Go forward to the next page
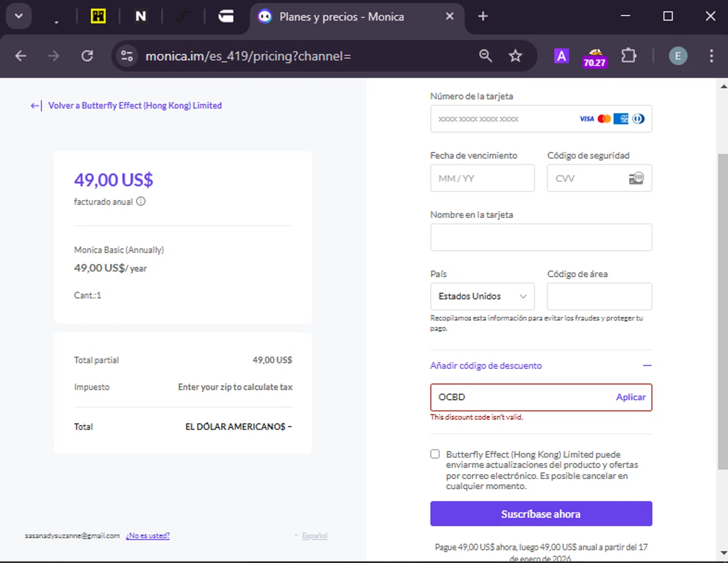The width and height of the screenshot is (728, 563). [53, 56]
